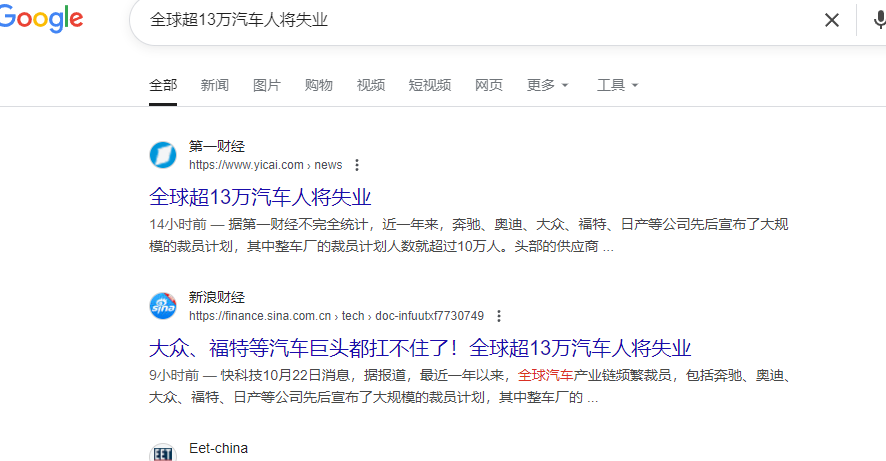Switch to the 购物 tab

tap(319, 85)
